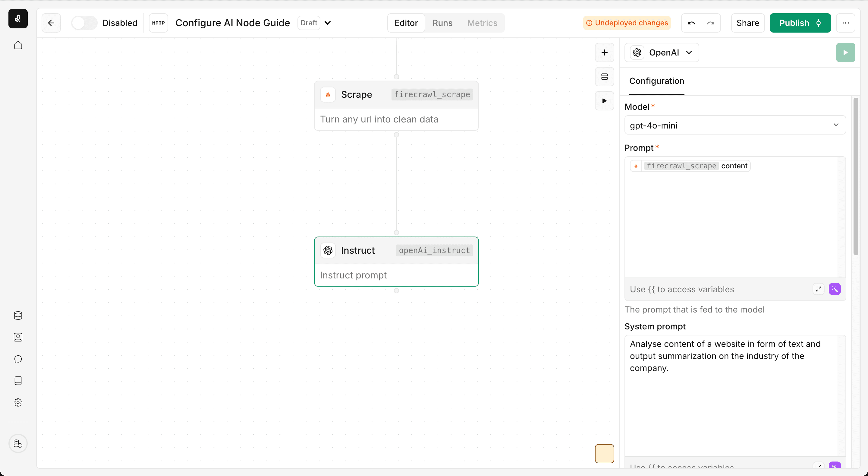The width and height of the screenshot is (868, 476).
Task: Click Firecrawl flame icon on Scrape node
Action: click(328, 94)
